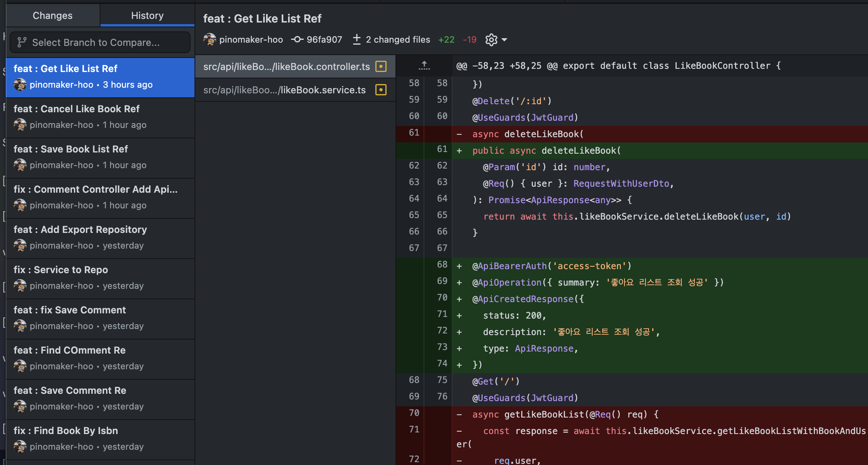Click the diff settings gear icon
This screenshot has width=868, height=465.
pos(491,40)
